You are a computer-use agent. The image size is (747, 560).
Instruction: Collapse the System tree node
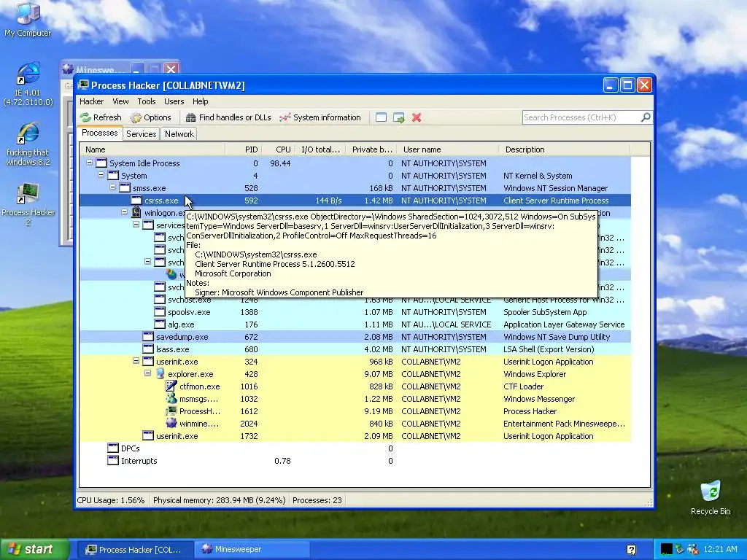point(101,175)
